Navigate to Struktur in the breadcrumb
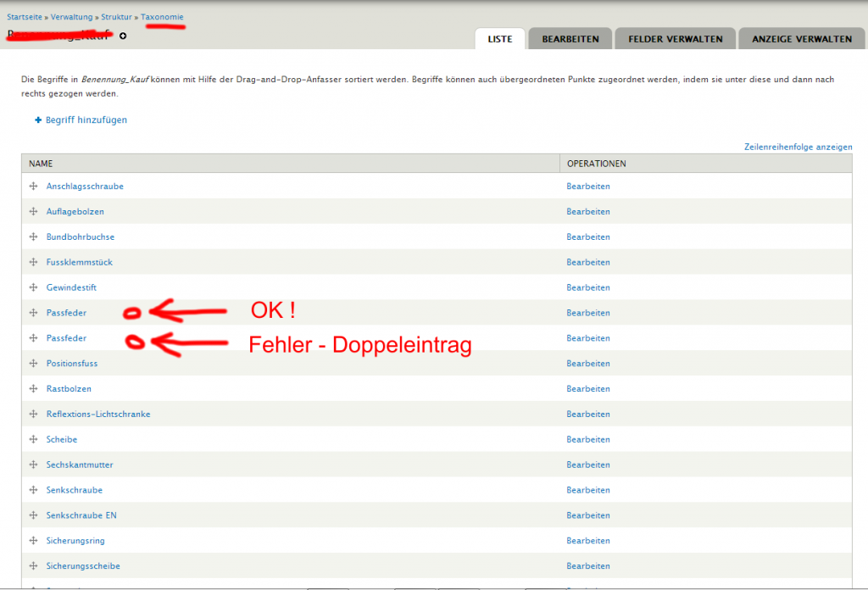868x590 pixels. point(116,17)
